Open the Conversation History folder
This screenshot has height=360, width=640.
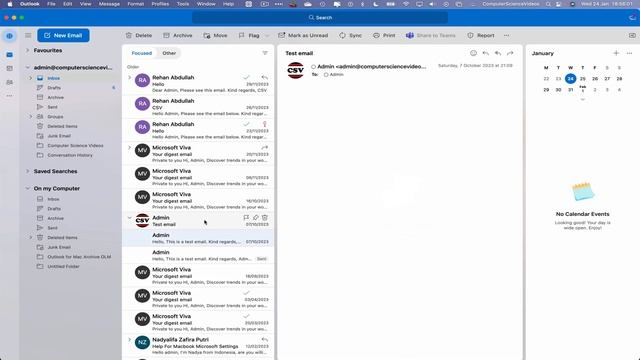point(70,156)
